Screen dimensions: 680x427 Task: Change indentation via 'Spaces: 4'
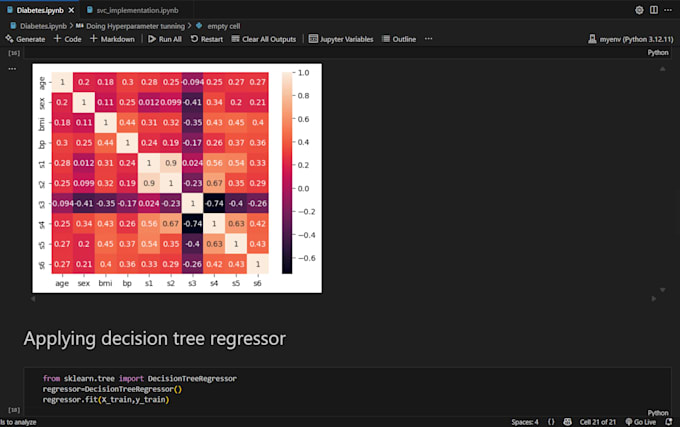525,422
